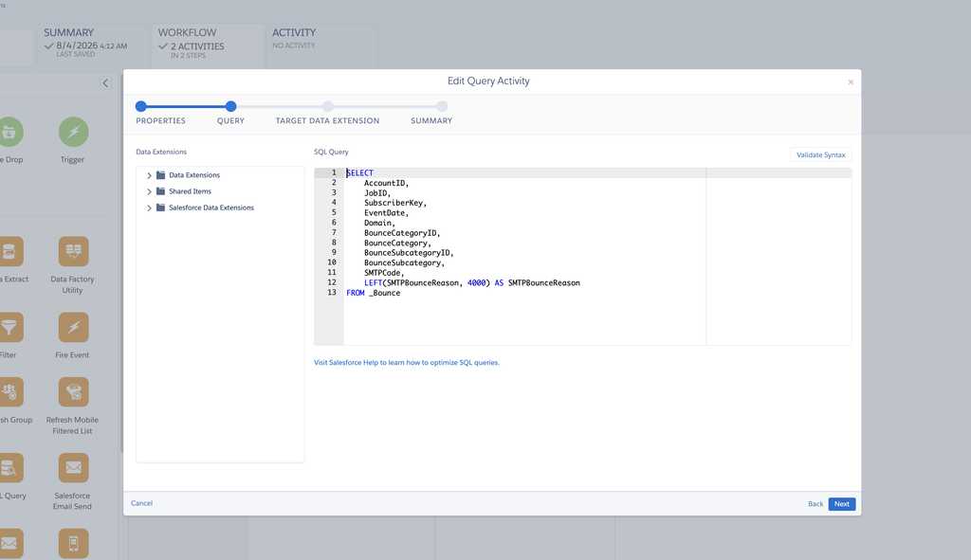
Task: Click line number 13 in the editor gutter
Action: click(332, 293)
